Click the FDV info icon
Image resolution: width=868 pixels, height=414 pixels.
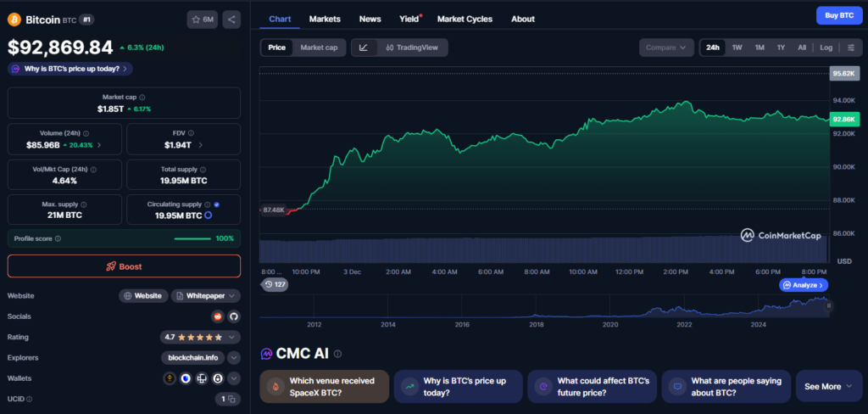(x=191, y=133)
